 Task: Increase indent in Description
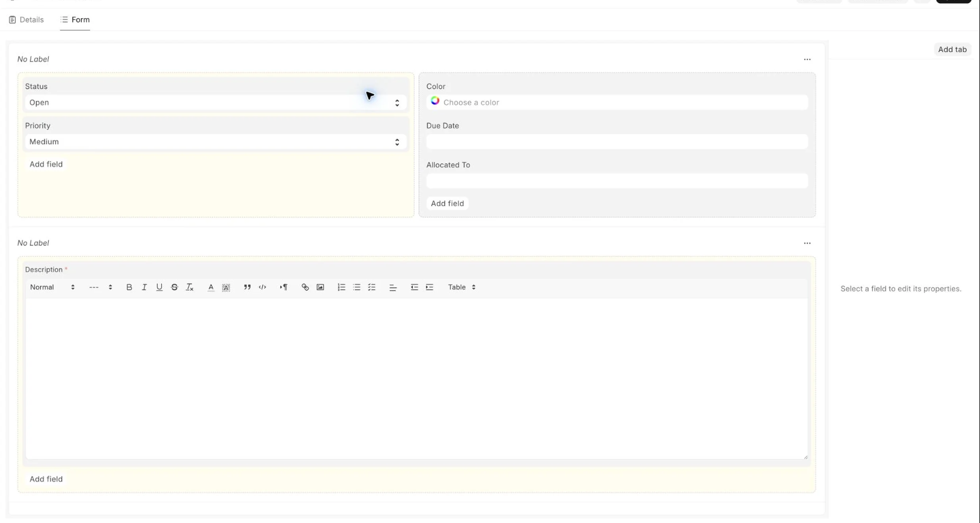pyautogui.click(x=429, y=287)
